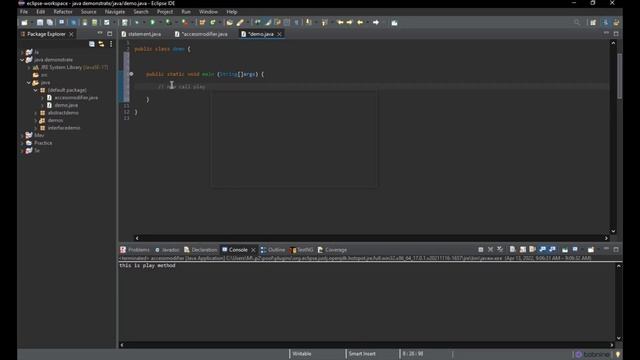This screenshot has height=360, width=640.
Task: Click the Debug bug icon in toolbar
Action: (x=136, y=22)
